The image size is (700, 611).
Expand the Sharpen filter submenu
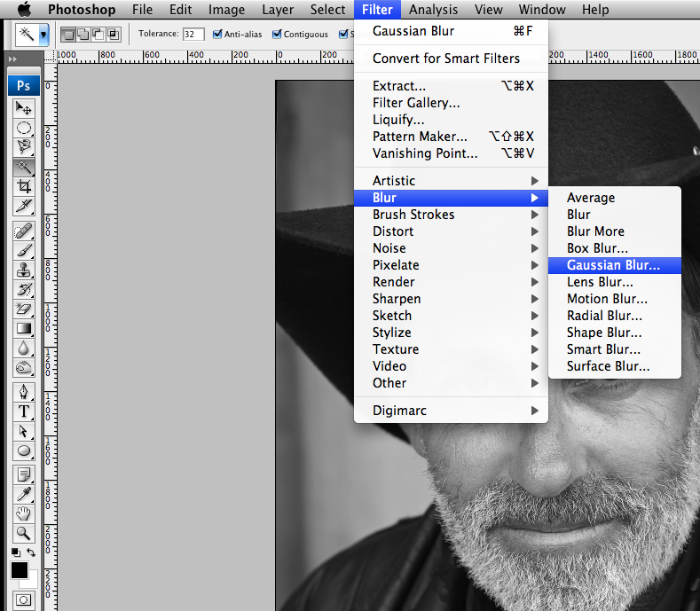point(451,299)
